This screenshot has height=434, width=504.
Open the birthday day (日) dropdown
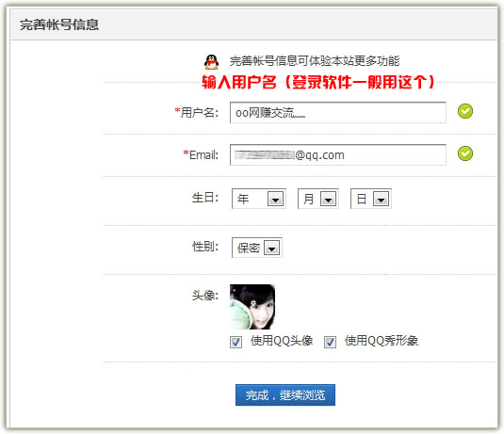pos(371,199)
